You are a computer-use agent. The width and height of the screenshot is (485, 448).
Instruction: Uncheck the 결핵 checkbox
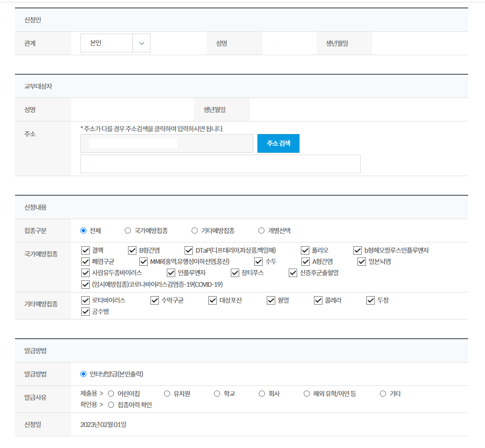(86, 250)
